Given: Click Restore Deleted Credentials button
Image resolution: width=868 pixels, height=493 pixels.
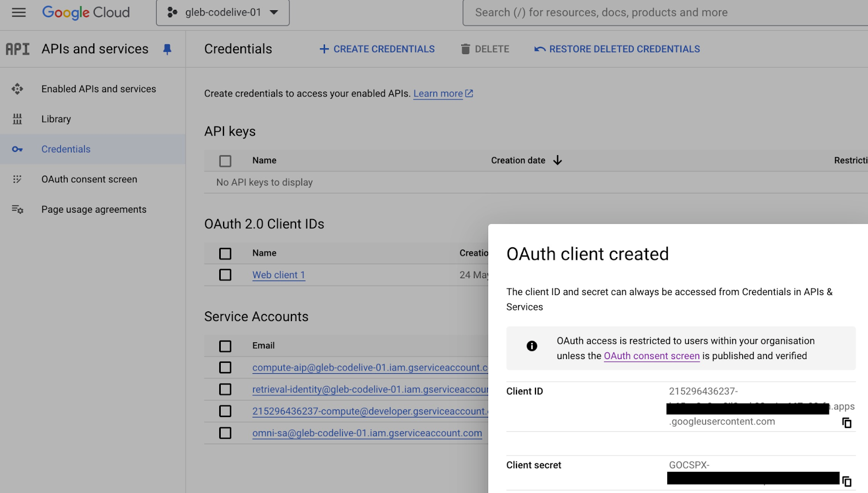Looking at the screenshot, I should click(x=617, y=49).
